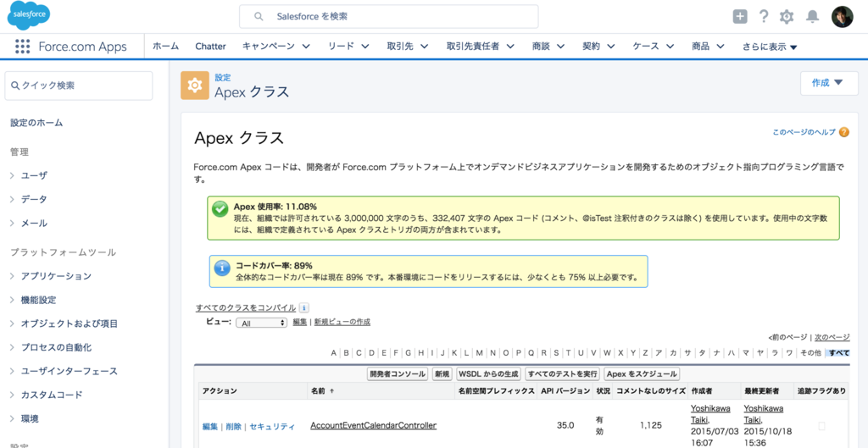The width and height of the screenshot is (868, 448).
Task: Click the info icon beside すべてのクラスをコンパイル
Action: point(303,308)
